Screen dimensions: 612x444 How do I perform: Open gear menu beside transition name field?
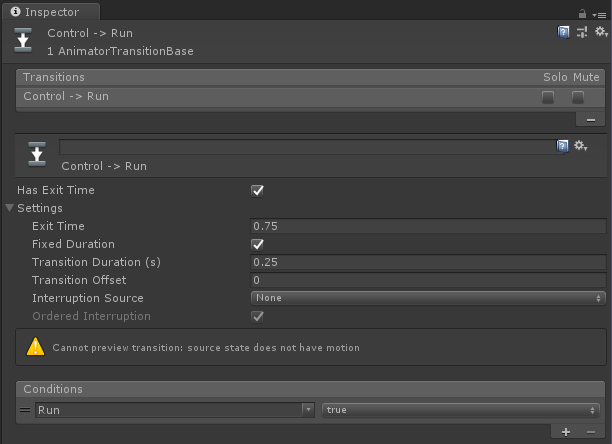pyautogui.click(x=580, y=146)
